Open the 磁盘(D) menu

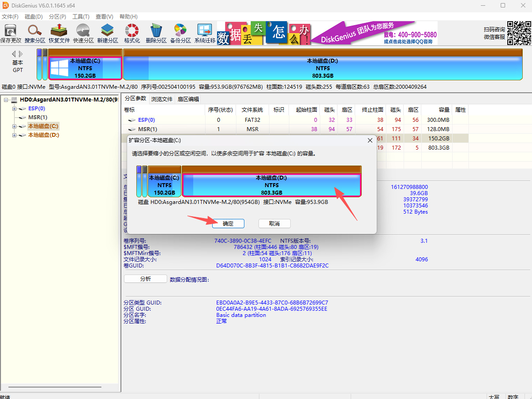34,17
